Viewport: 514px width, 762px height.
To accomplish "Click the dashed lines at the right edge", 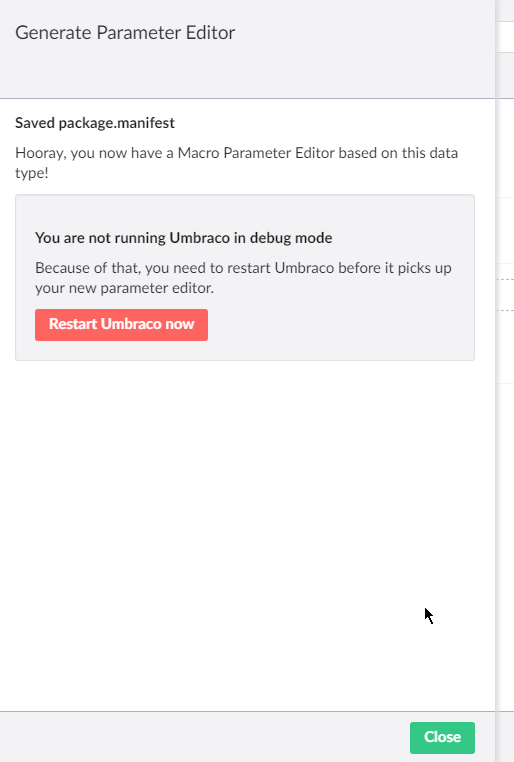I will pyautogui.click(x=505, y=295).
